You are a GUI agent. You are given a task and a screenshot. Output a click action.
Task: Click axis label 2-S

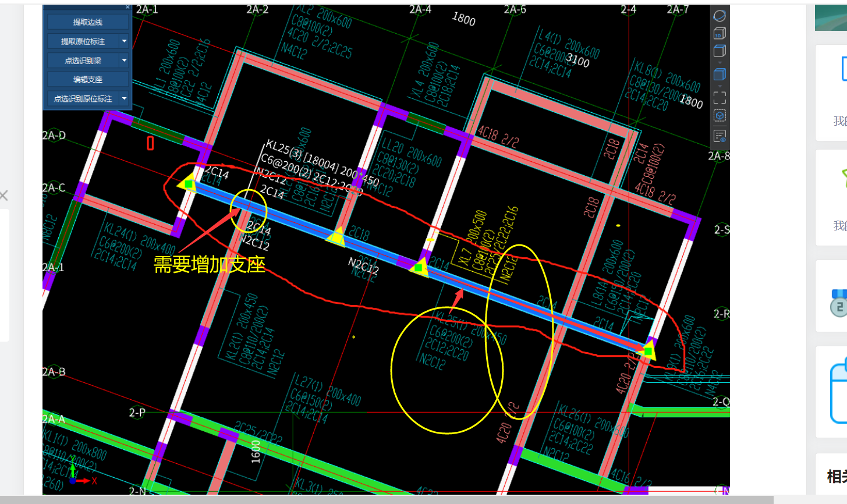click(x=722, y=229)
